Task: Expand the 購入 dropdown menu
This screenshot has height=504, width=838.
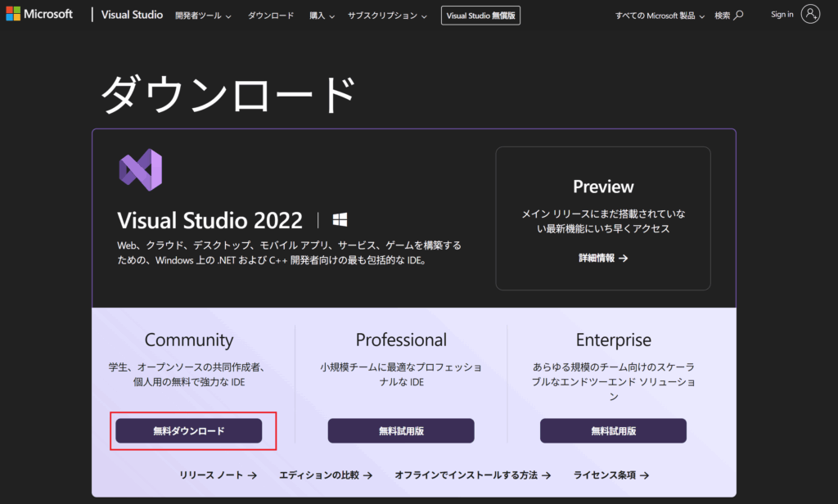Action: [322, 16]
